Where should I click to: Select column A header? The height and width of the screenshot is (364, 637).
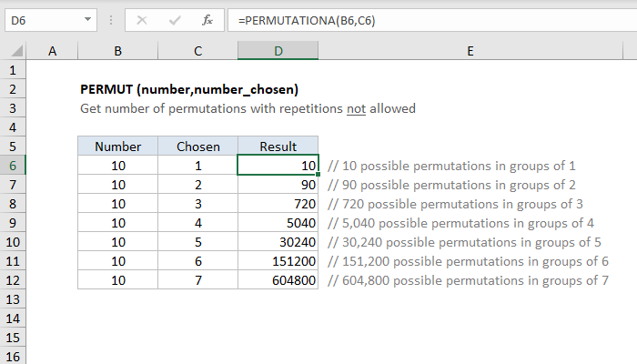tap(52, 51)
